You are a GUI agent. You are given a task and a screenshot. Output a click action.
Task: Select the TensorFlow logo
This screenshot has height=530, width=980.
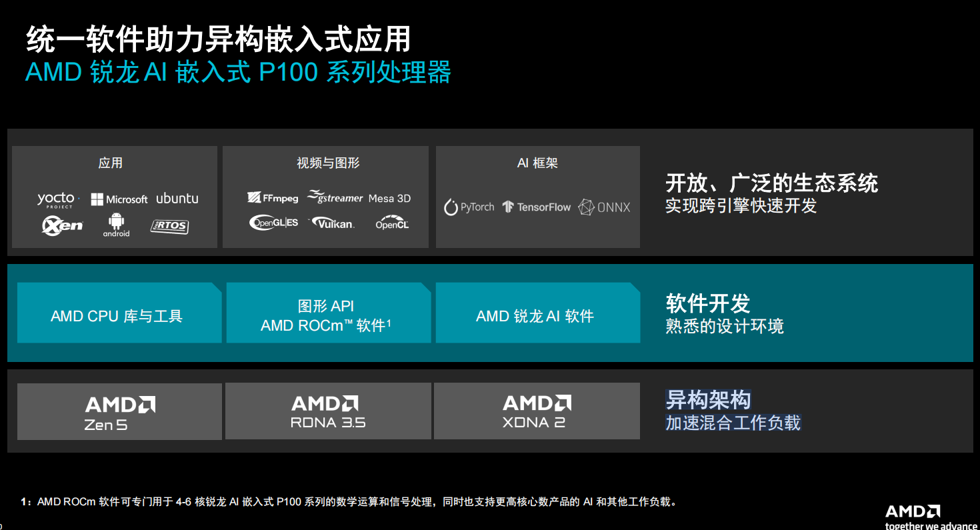[537, 207]
